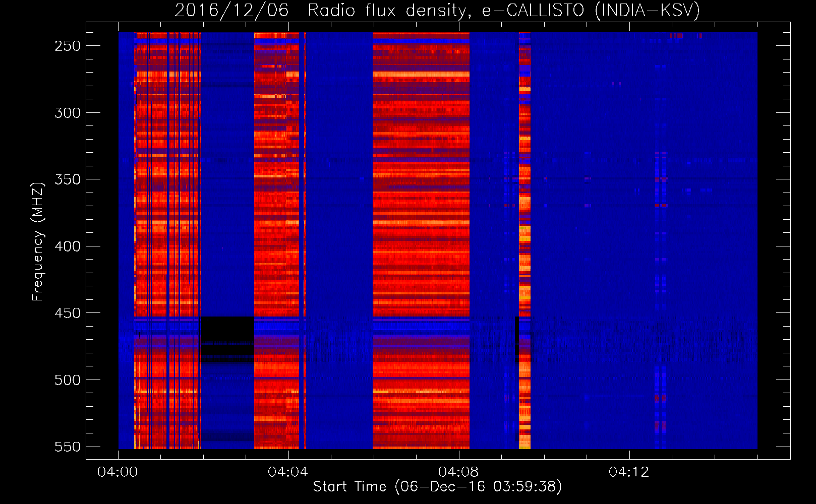Click the black data gap near 04:02
Screen dimensions: 816x504
click(227, 339)
